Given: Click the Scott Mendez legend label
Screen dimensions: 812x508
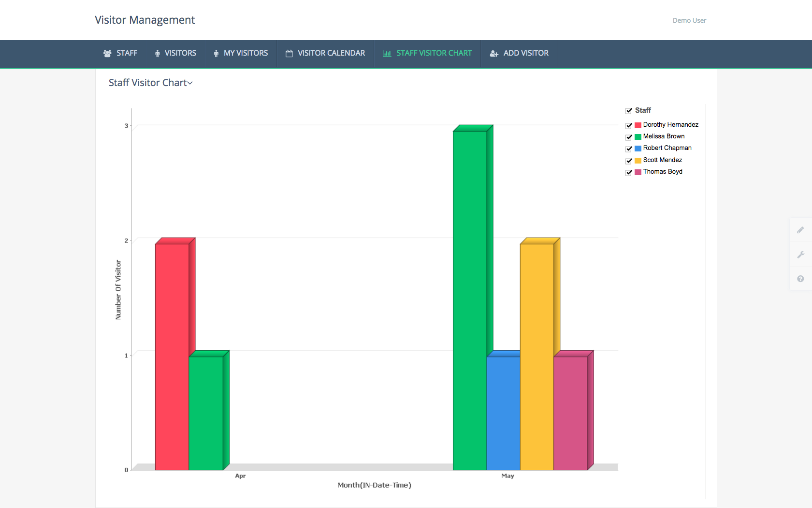Looking at the screenshot, I should point(662,160).
